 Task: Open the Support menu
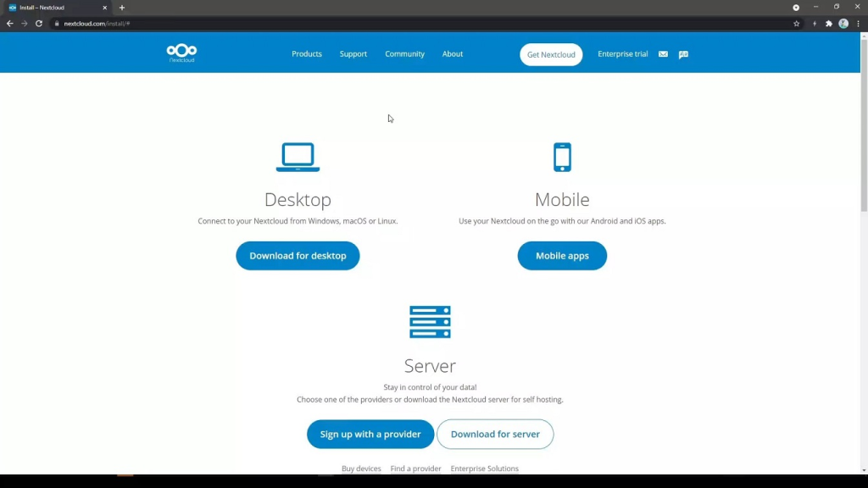coord(353,54)
